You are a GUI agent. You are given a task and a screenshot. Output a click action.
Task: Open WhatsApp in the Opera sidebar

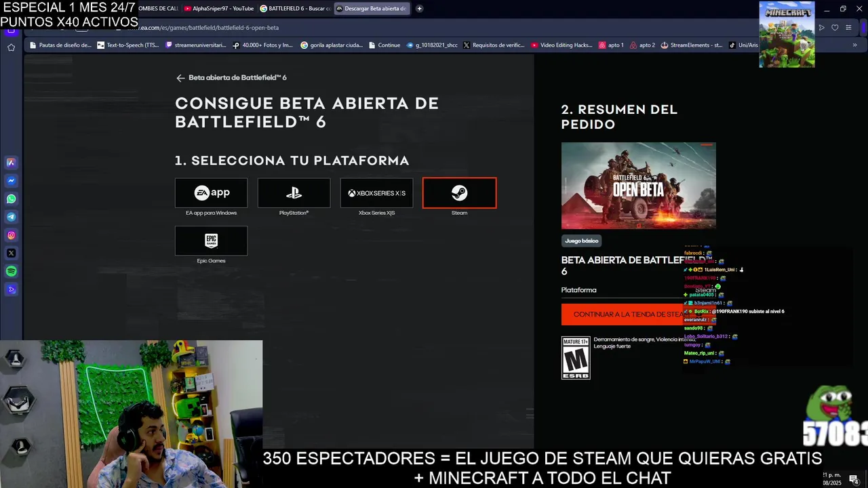pos(12,199)
